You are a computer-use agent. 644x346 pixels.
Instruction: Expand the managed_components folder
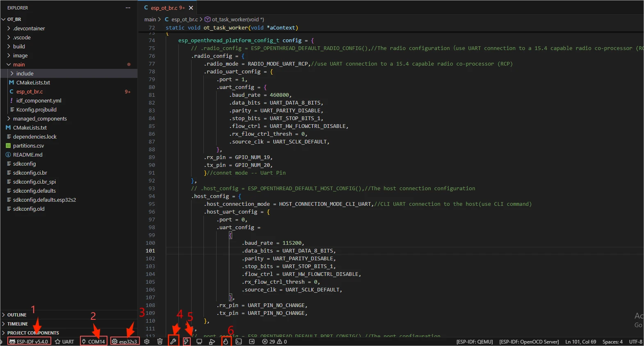click(x=39, y=118)
